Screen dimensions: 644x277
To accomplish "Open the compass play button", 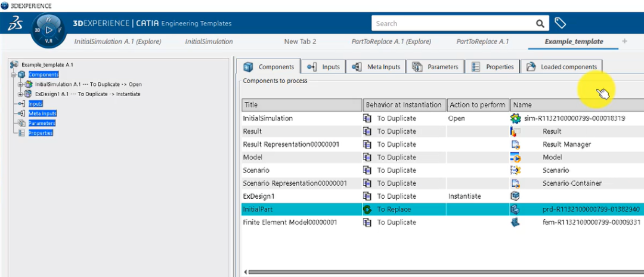I will tap(49, 29).
